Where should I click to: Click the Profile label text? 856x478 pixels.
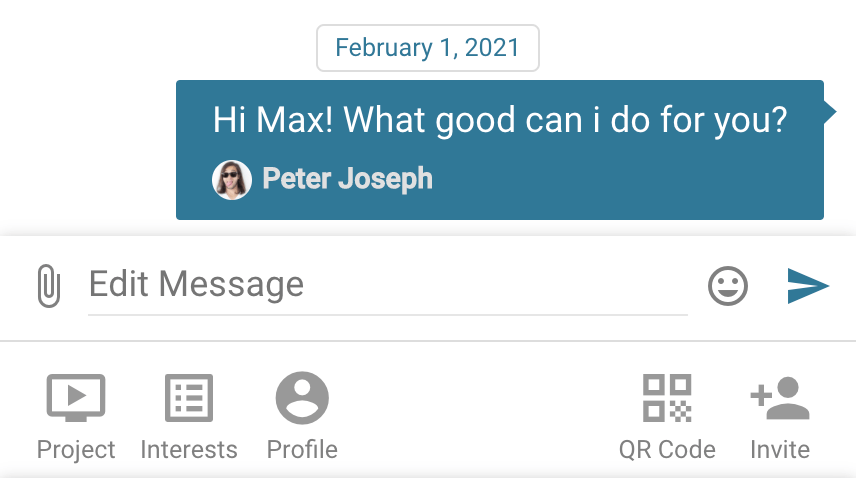tap(302, 450)
